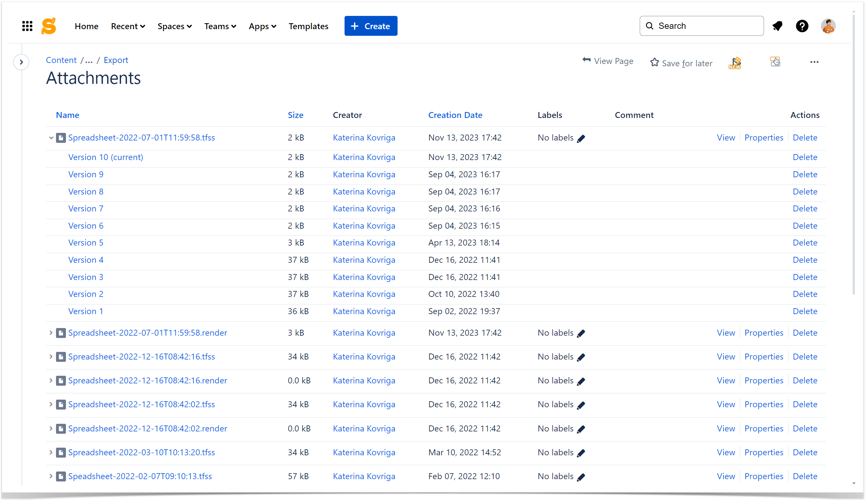
Task: Edit labels for Spreadsheet-2022-07-01T11:59:58.tfss
Action: 581,139
